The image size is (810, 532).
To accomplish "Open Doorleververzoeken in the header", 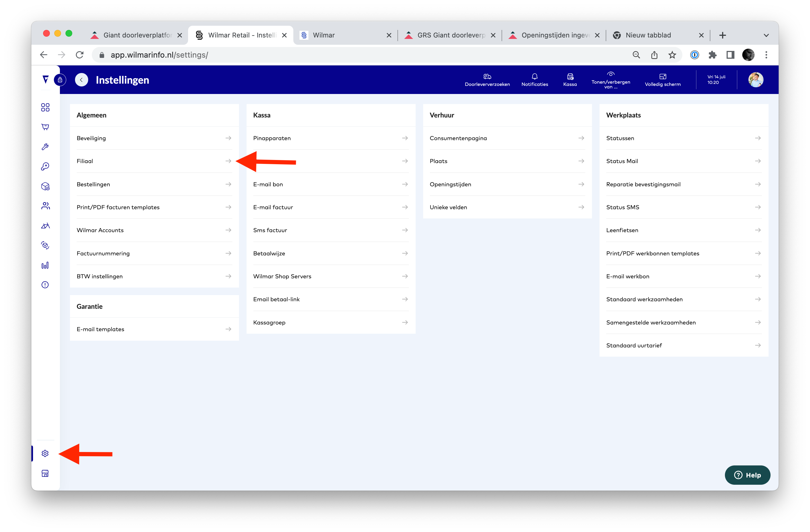I will pos(487,80).
